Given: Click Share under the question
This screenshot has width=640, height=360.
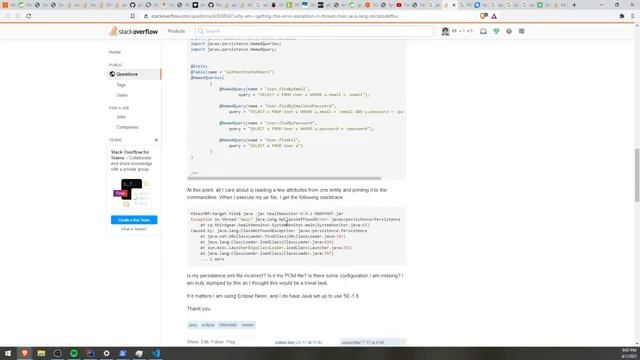Looking at the screenshot, I should coord(193,342).
